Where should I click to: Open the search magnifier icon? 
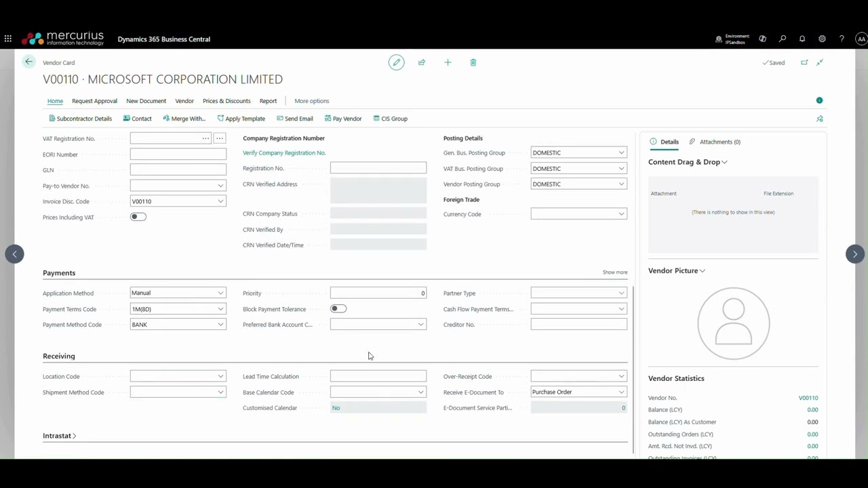tap(783, 39)
